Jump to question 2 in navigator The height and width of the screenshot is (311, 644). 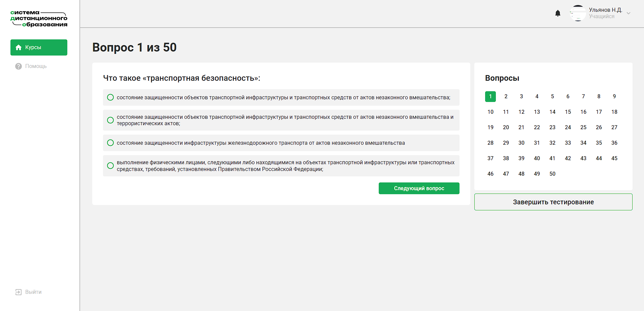506,97
